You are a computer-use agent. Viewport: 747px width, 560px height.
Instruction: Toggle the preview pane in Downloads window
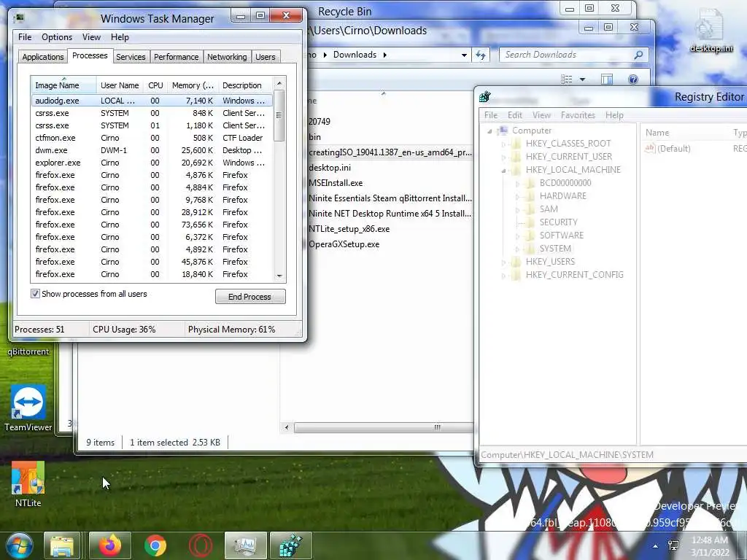click(606, 79)
